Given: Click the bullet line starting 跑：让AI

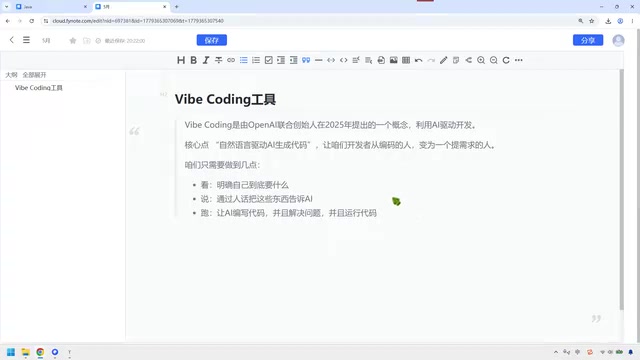Looking at the screenshot, I should pyautogui.click(x=289, y=213).
